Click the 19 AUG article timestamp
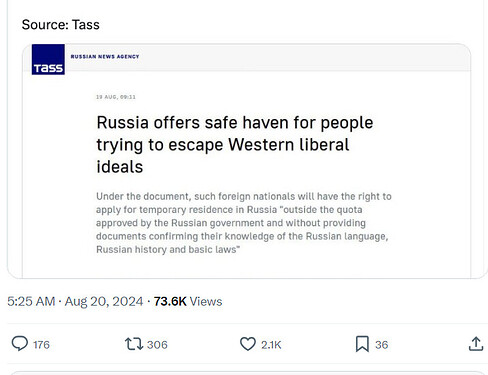This screenshot has width=488, height=375. pyautogui.click(x=116, y=97)
